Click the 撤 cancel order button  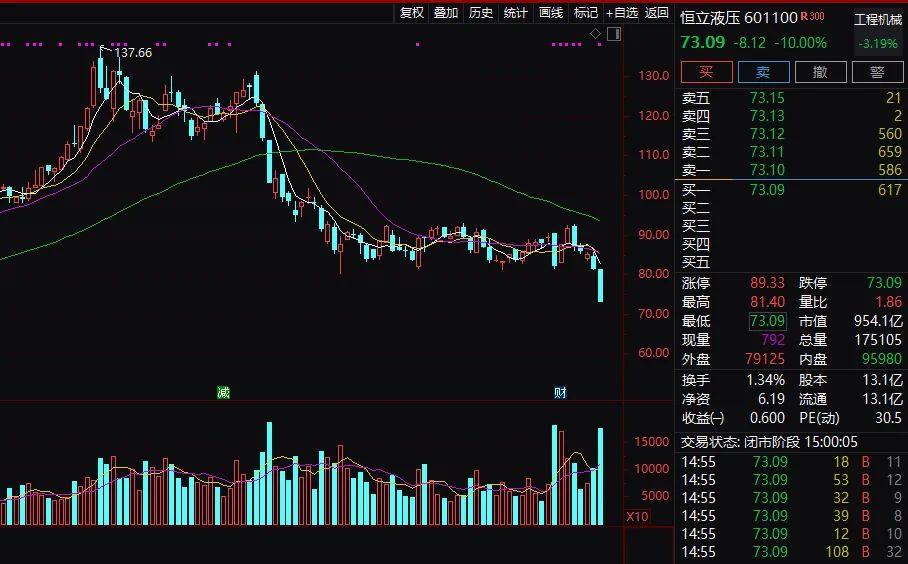820,72
